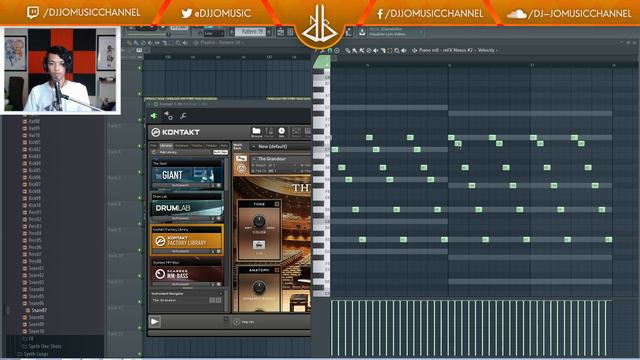
Task: Toggle first small button beside The Grandeur navigator row
Action: pyautogui.click(x=212, y=300)
